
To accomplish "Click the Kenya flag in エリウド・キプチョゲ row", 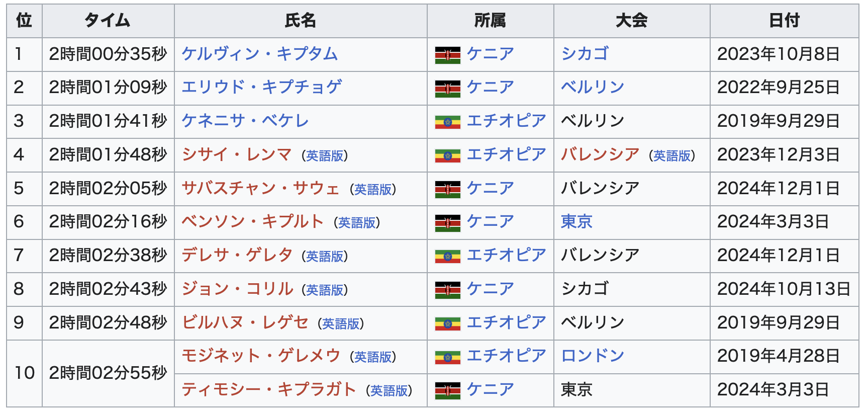I will pos(447,89).
